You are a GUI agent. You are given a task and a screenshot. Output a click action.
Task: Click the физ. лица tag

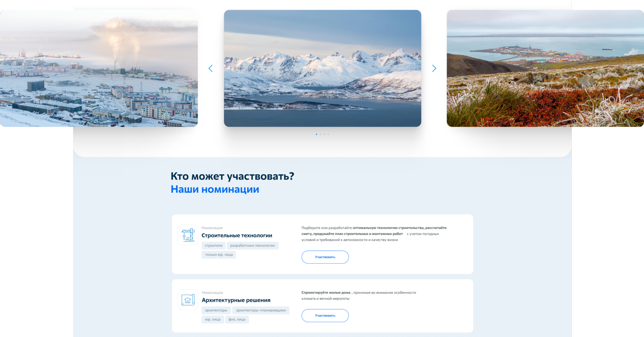click(237, 319)
